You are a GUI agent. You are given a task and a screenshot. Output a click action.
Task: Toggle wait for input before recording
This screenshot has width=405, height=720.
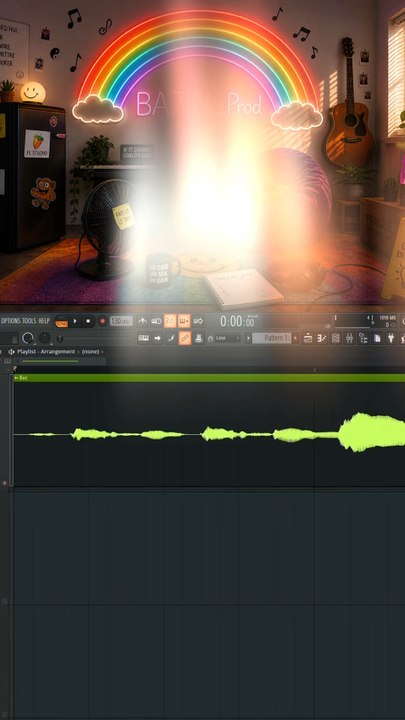click(157, 321)
